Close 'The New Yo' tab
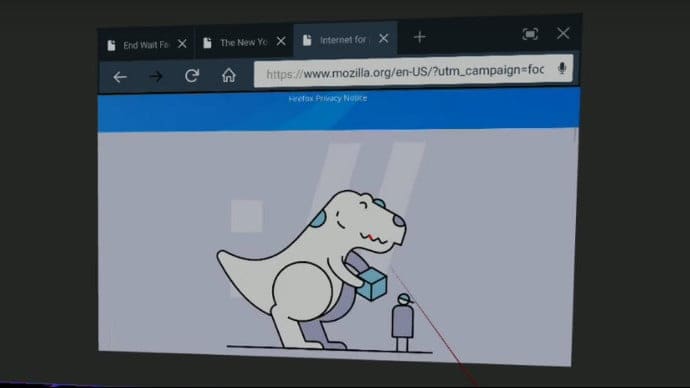Screen dimensions: 690x388 click(281, 41)
